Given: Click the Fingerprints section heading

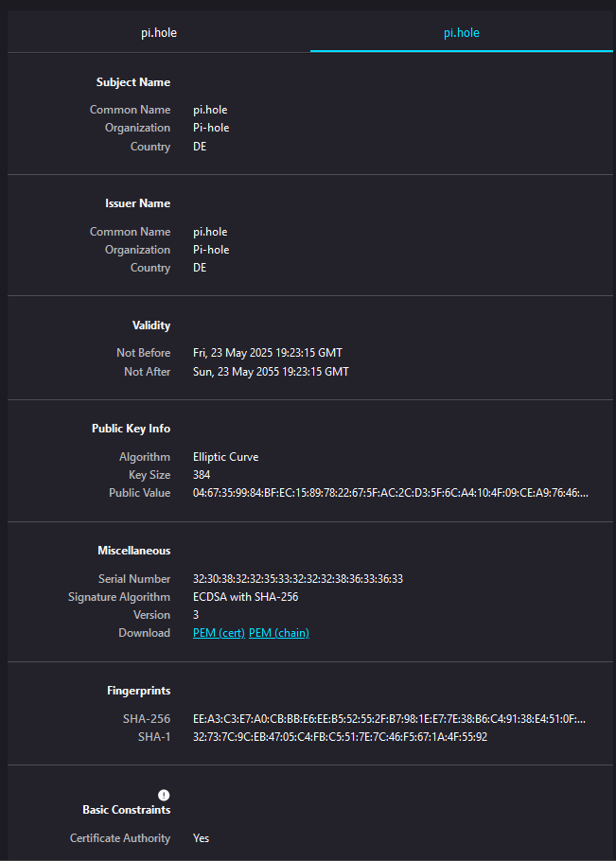Looking at the screenshot, I should coord(139,691).
